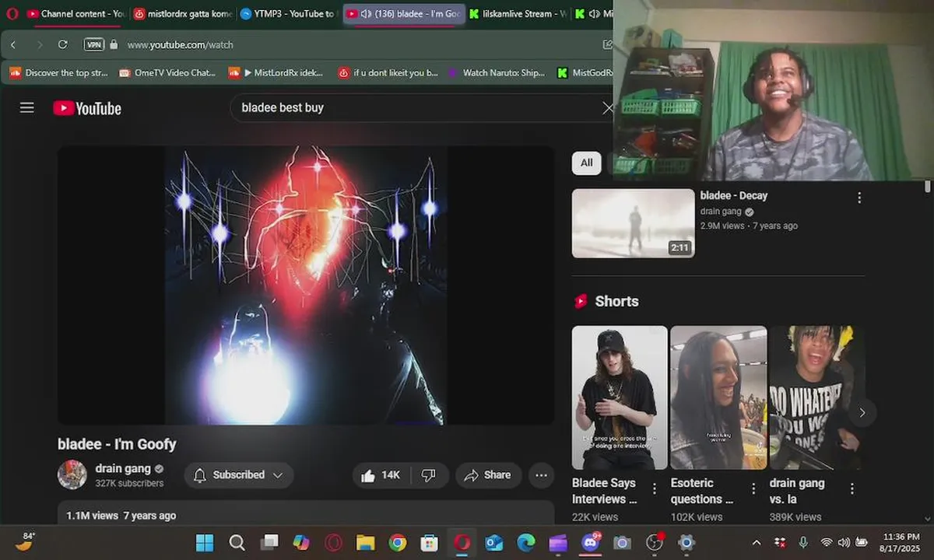This screenshot has width=934, height=560.
Task: Open Outlook from the taskbar
Action: pos(494,543)
